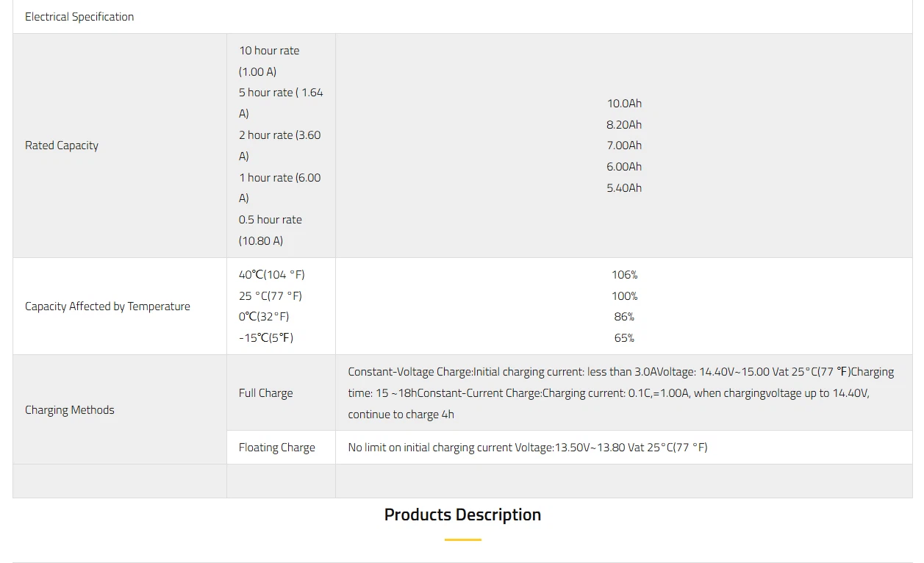Click the Floating Charge cell
This screenshot has height=563, width=924.
click(x=276, y=448)
